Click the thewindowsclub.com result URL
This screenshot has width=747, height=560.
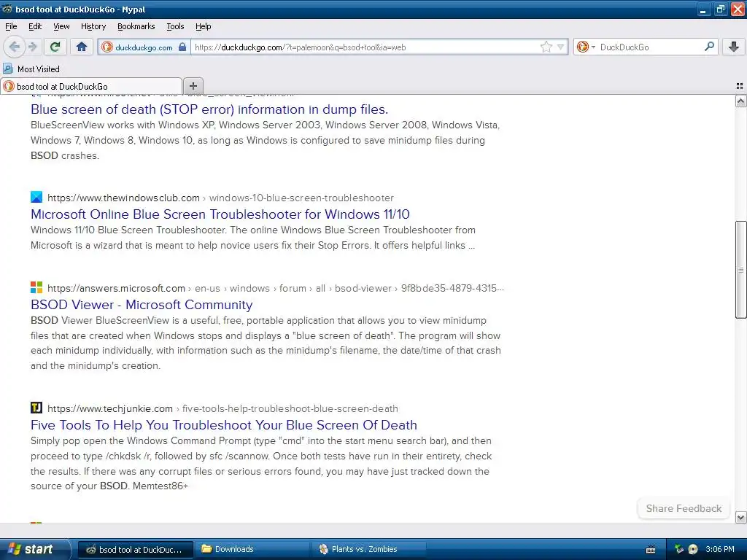[x=220, y=198]
